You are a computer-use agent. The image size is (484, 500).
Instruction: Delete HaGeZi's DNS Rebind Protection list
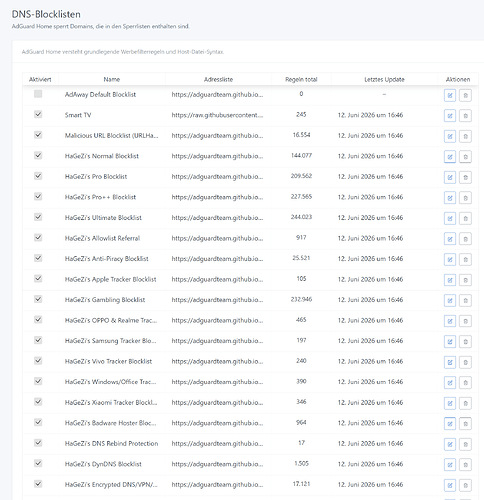[465, 444]
